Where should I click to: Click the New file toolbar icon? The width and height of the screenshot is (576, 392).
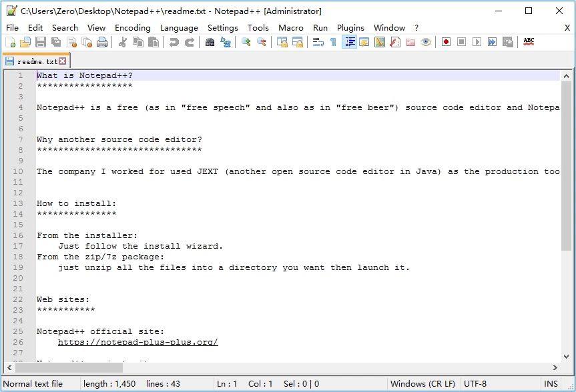point(11,42)
